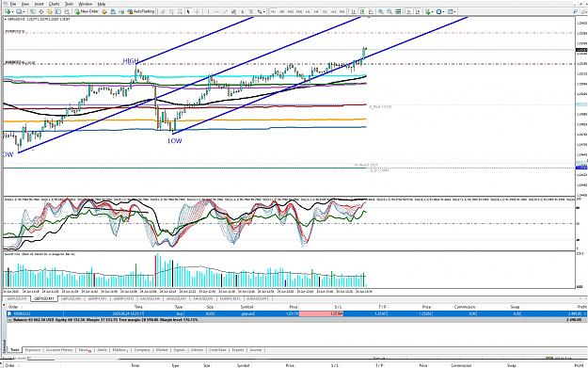Select the open gbpusd buy order row

(x=297, y=313)
